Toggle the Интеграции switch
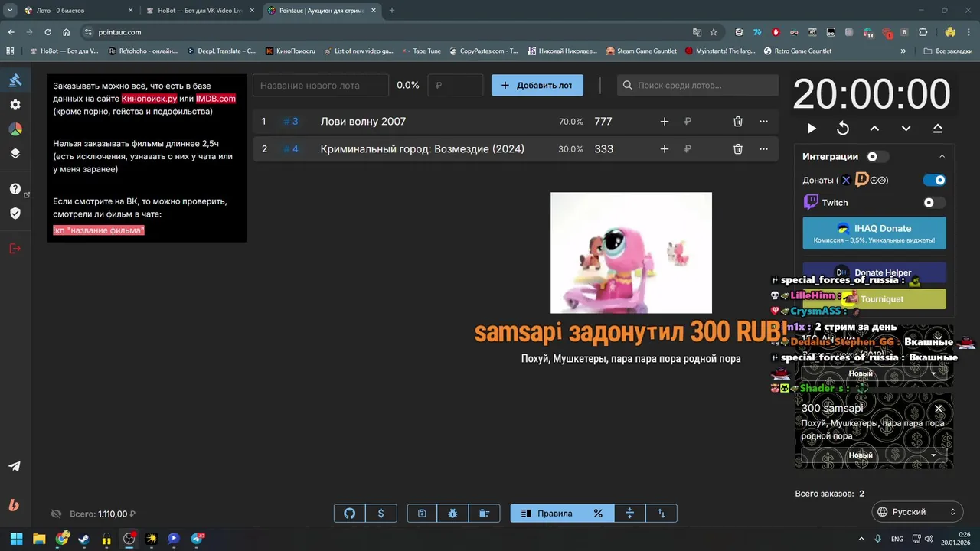The image size is (980, 551). [x=877, y=157]
